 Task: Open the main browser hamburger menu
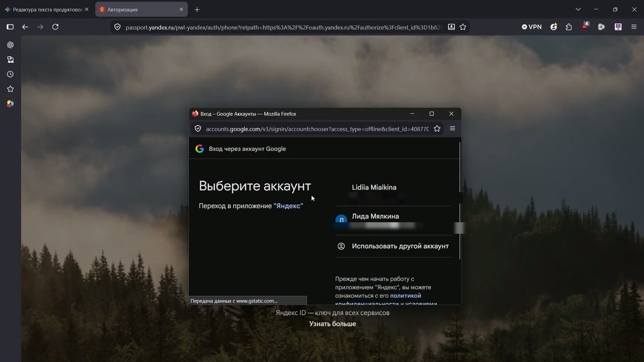pos(634,27)
